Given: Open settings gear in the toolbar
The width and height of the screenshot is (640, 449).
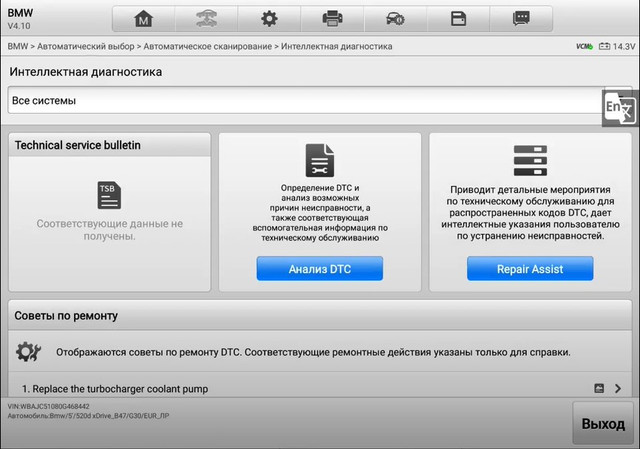Looking at the screenshot, I should point(269,19).
